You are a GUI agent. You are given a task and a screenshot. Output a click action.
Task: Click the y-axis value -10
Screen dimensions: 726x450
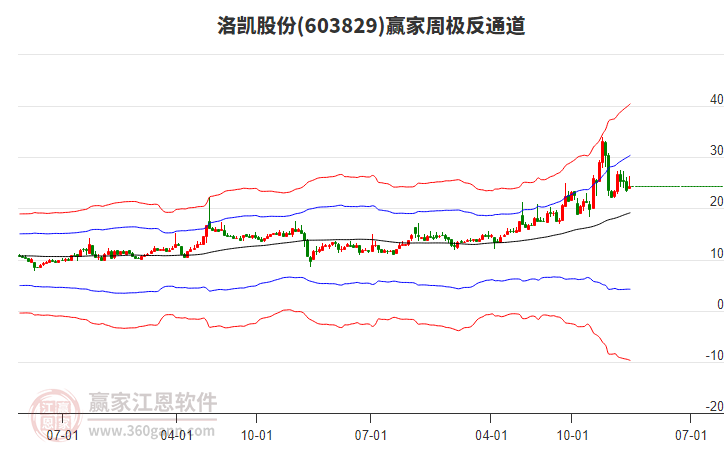click(x=714, y=356)
